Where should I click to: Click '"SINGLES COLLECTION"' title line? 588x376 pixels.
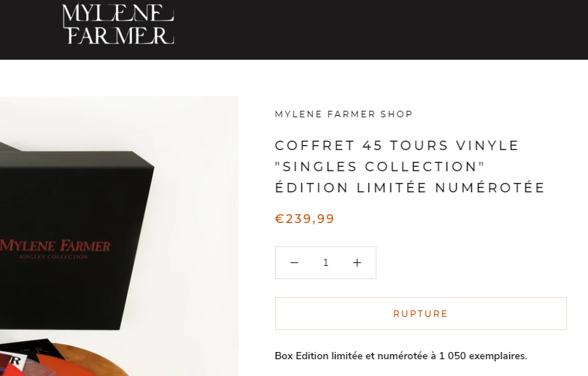(x=380, y=167)
